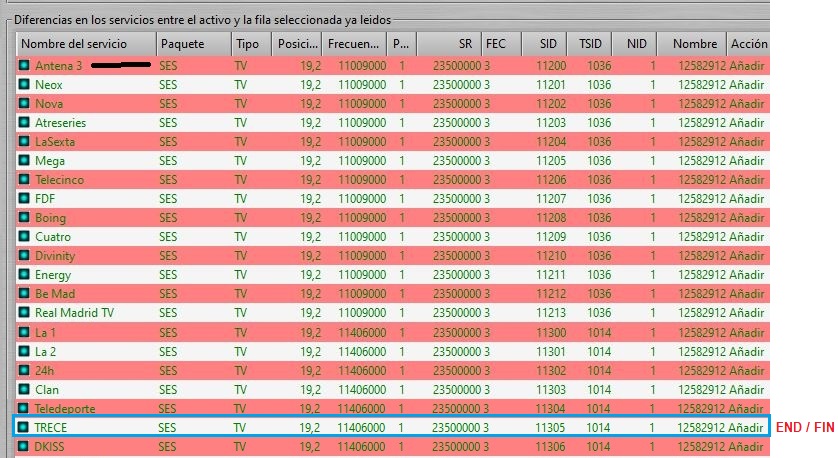The height and width of the screenshot is (458, 838).
Task: Select the Be Mad service name
Action: pyautogui.click(x=55, y=294)
